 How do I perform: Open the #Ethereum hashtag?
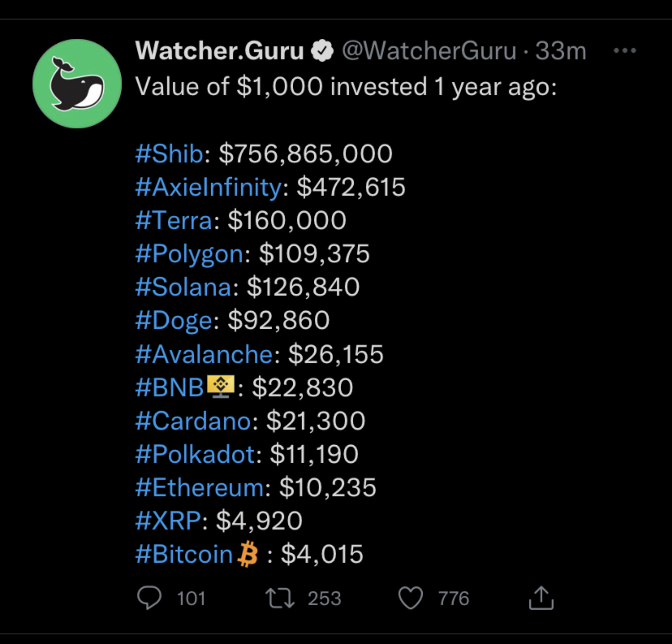tap(200, 487)
